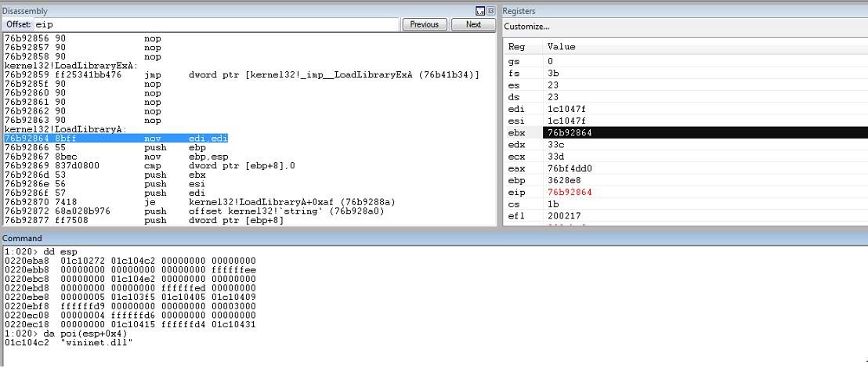Select the efl register row
The width and height of the screenshot is (868, 368).
(685, 216)
